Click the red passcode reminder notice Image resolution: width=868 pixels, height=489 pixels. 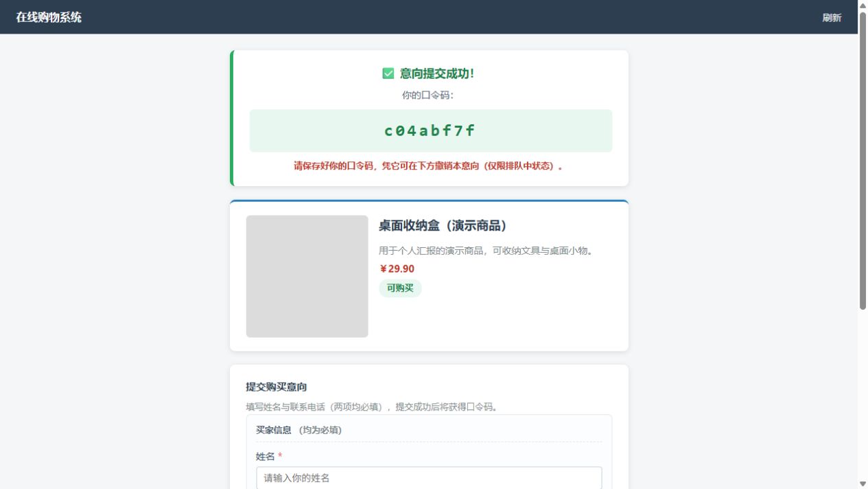(x=429, y=166)
